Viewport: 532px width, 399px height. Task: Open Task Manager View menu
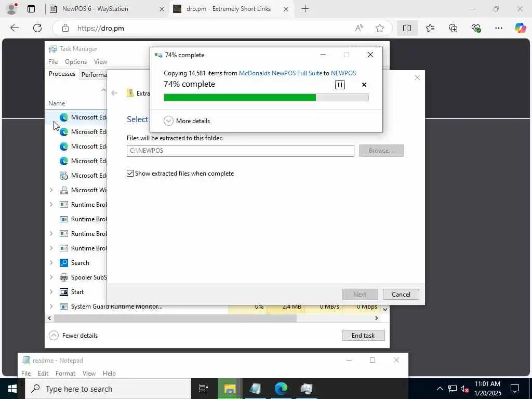coord(100,62)
